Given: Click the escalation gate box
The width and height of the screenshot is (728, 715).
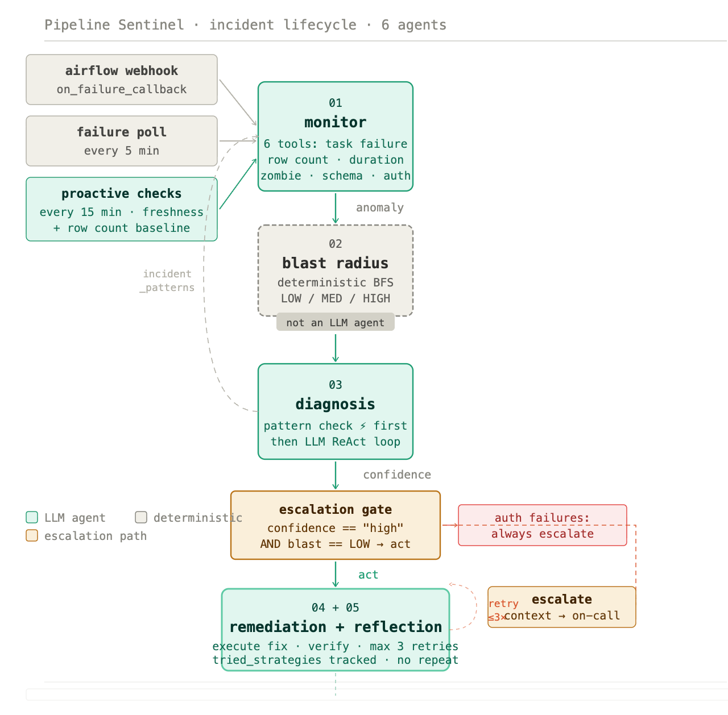Looking at the screenshot, I should (x=336, y=525).
